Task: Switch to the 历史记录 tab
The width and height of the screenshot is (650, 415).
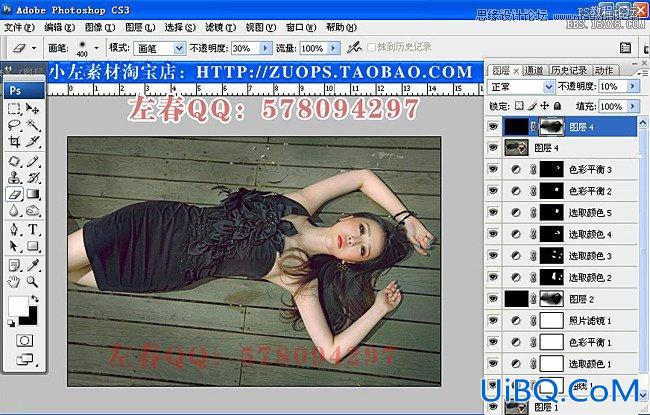Action: click(x=569, y=70)
